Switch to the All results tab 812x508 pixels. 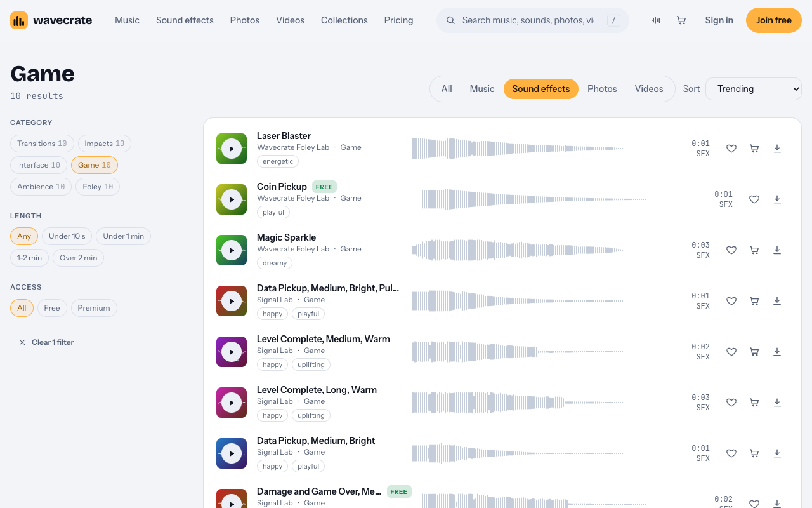click(447, 89)
